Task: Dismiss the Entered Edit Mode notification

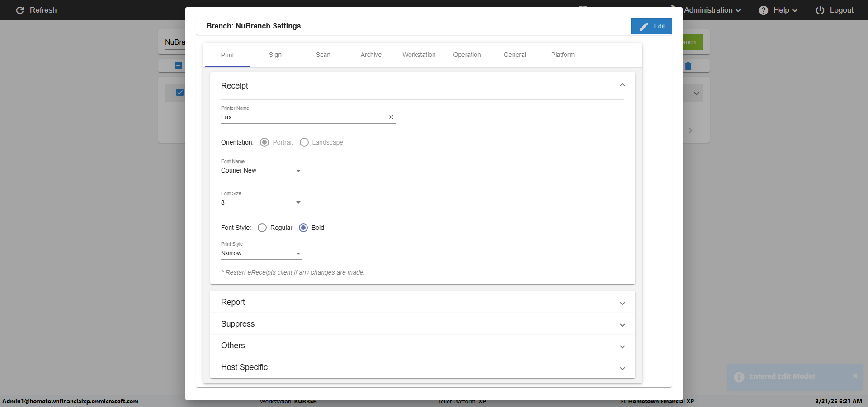Action: click(x=855, y=376)
